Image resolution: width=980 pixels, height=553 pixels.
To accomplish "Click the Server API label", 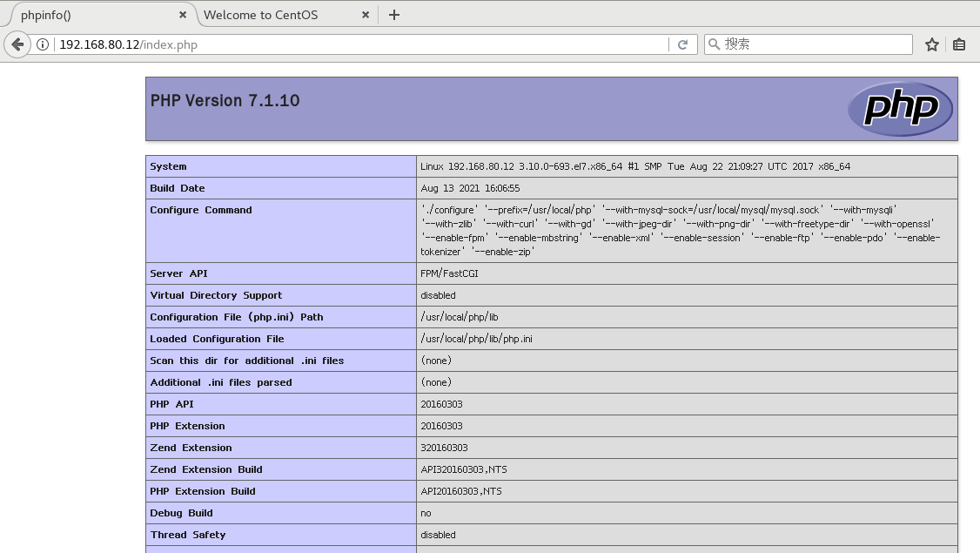I will tap(178, 273).
